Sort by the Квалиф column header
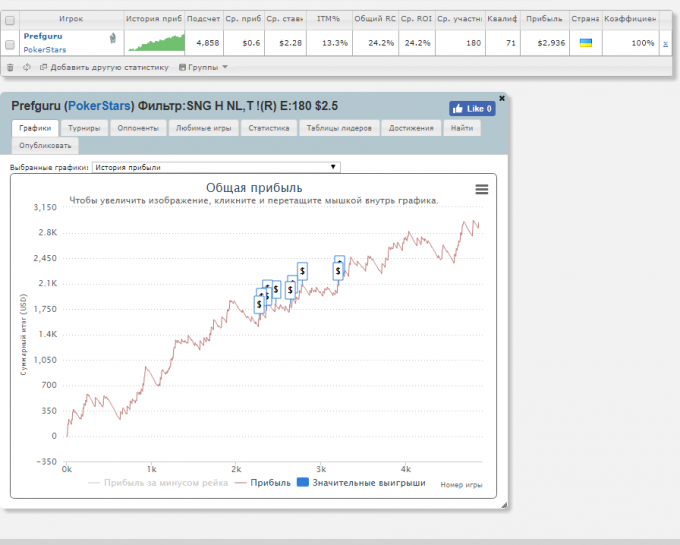This screenshot has height=545, width=680. [502, 19]
